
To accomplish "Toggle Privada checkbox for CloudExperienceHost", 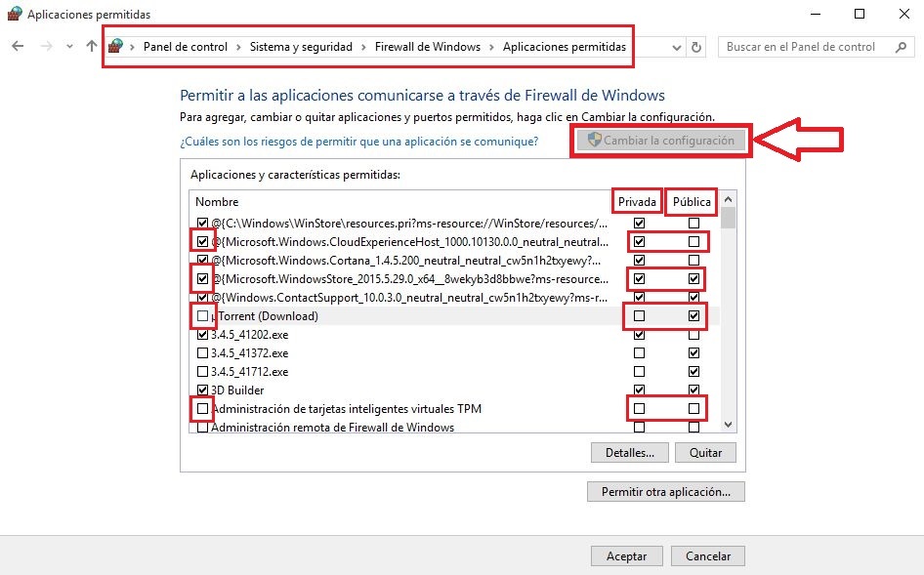I will pyautogui.click(x=639, y=241).
